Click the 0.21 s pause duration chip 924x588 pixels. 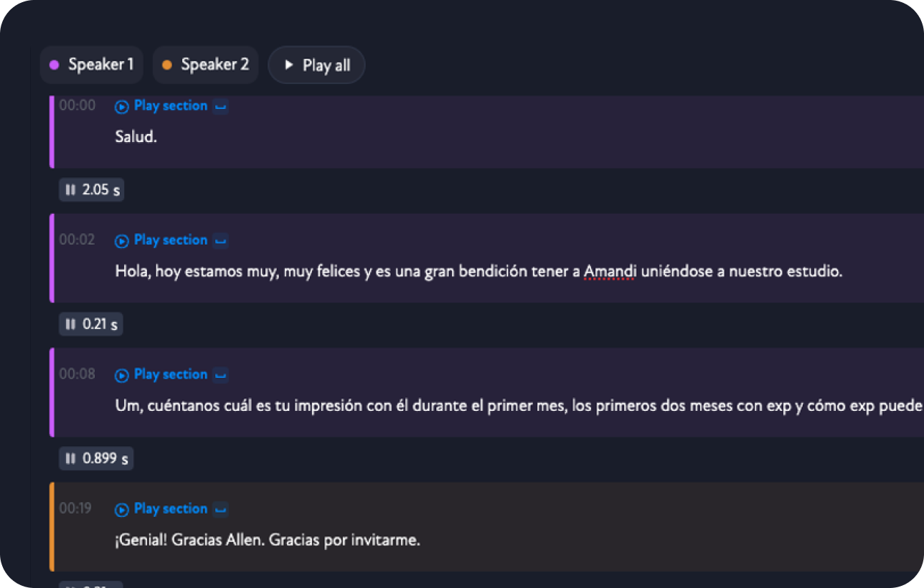click(x=90, y=323)
